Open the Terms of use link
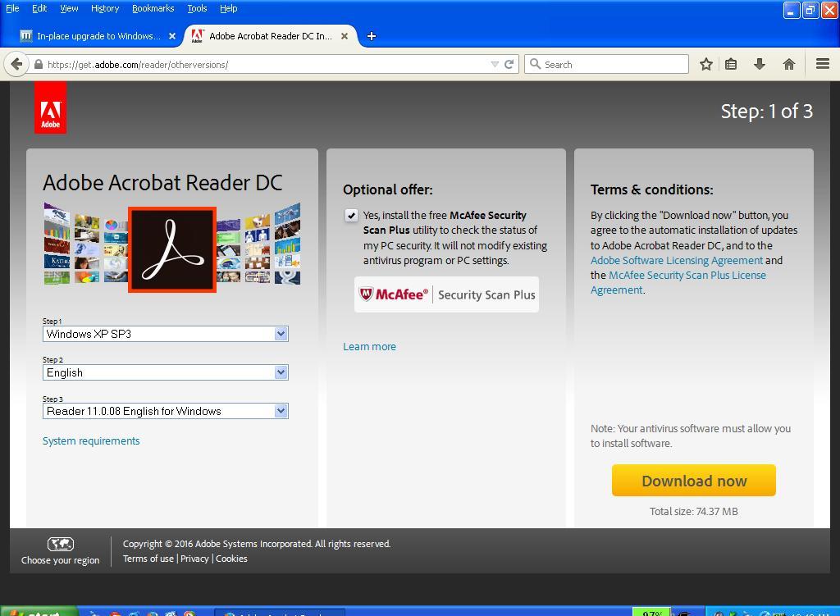840x616 pixels. click(148, 558)
